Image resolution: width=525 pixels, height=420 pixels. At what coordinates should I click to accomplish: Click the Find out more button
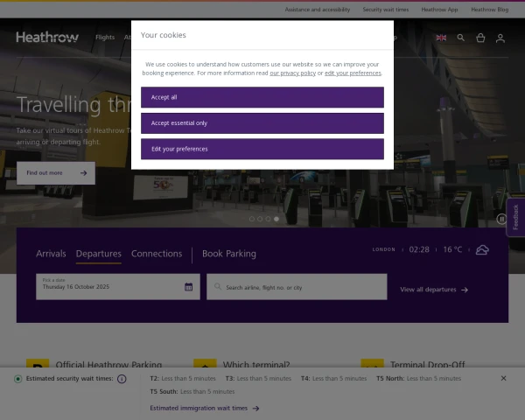[x=56, y=173]
